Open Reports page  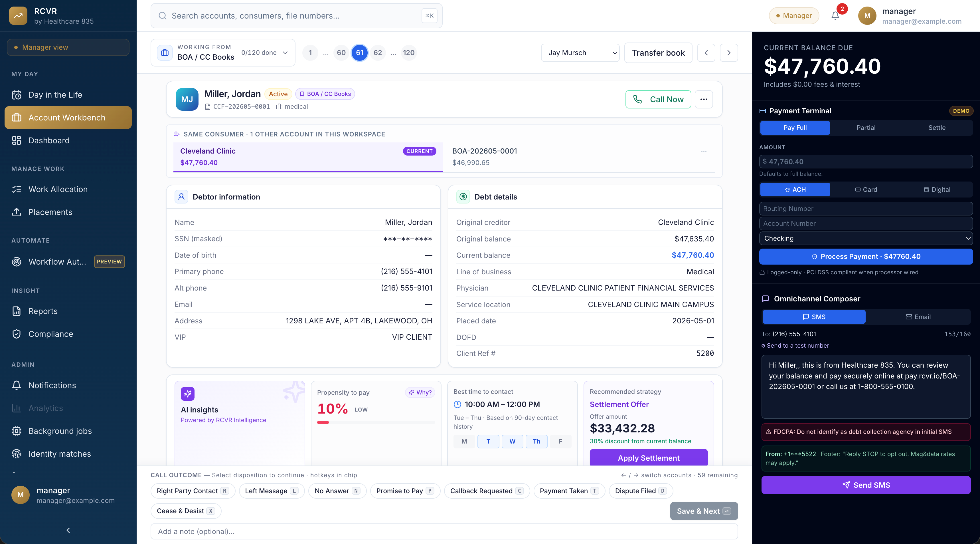tap(68, 311)
